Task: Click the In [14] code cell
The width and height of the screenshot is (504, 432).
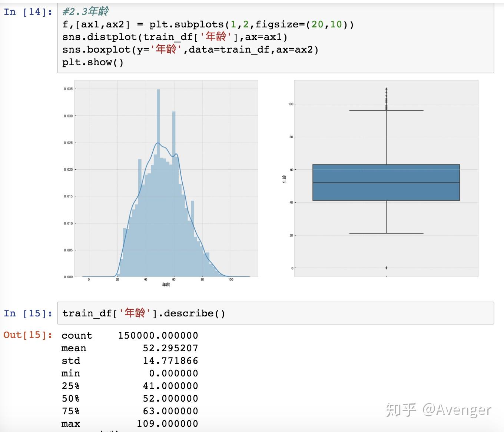Action: pos(275,37)
